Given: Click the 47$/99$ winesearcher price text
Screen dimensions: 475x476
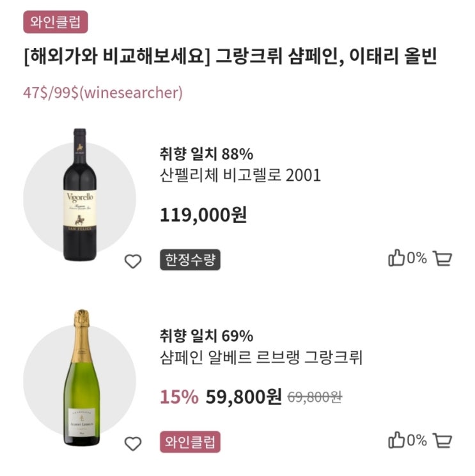Looking at the screenshot, I should click(x=103, y=93).
